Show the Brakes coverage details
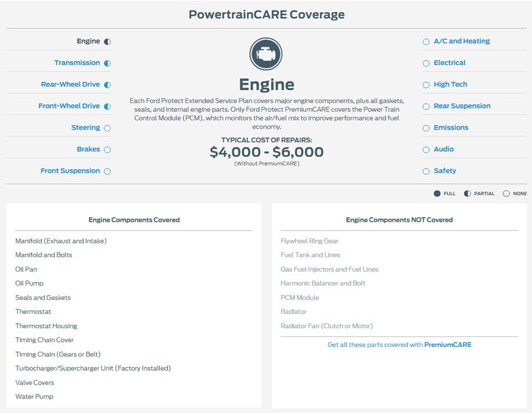 click(x=88, y=149)
